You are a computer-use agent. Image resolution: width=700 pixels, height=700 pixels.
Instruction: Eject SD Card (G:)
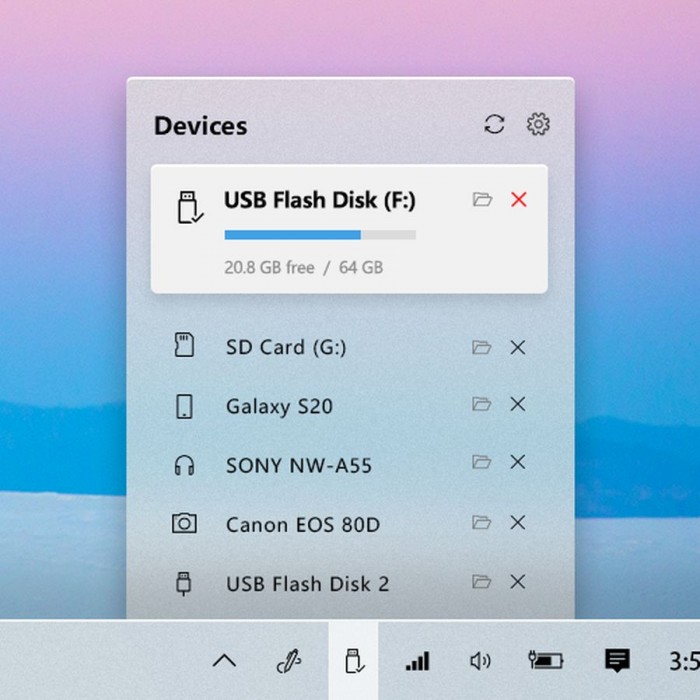click(x=518, y=347)
